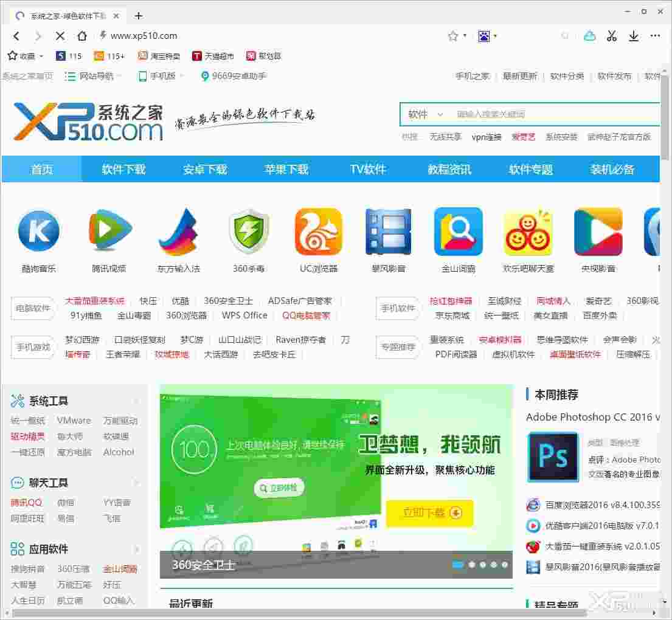Open the 苹果下载 navigation tab
Image resolution: width=672 pixels, height=620 pixels.
[x=286, y=169]
